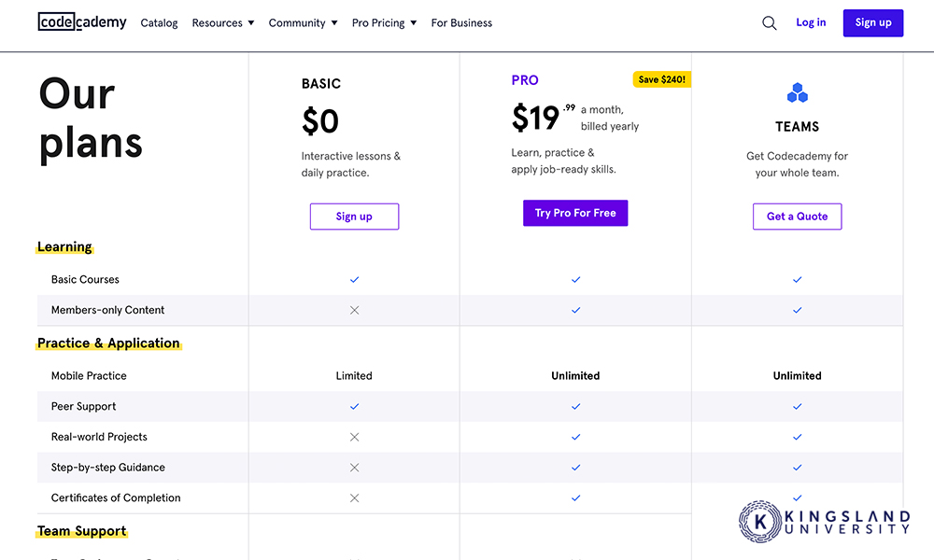Click the Step-by-step Guidance checkmark under Pro
Image resolution: width=934 pixels, height=560 pixels.
[575, 468]
